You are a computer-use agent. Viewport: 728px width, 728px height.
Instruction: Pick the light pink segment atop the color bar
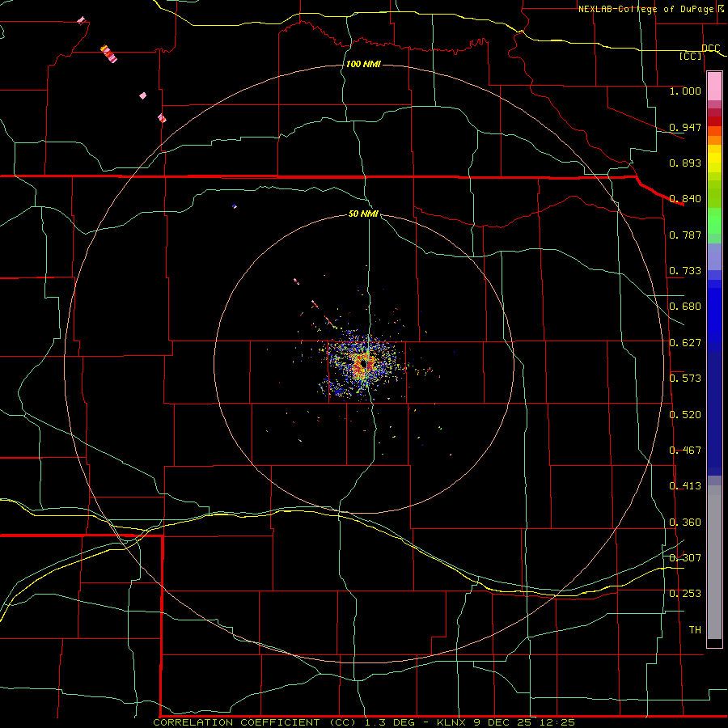[714, 86]
